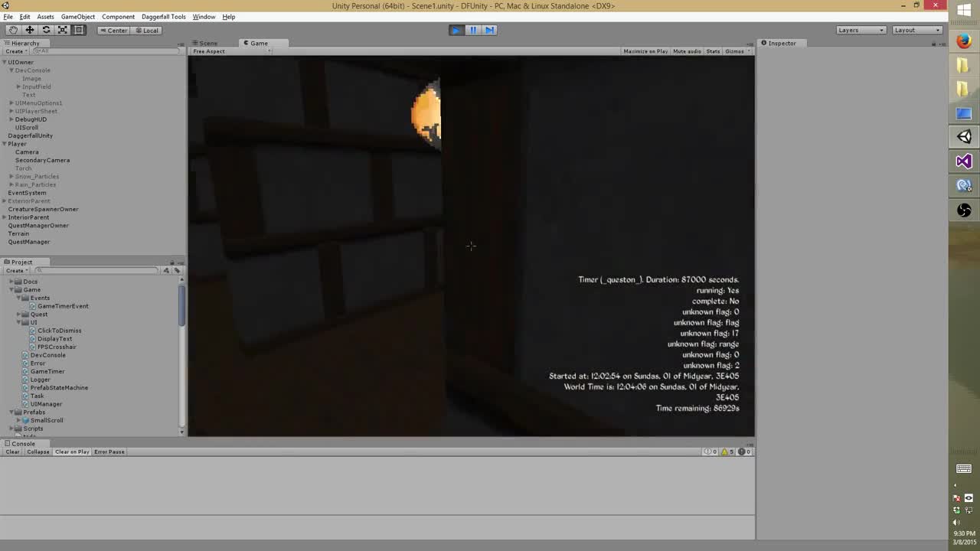Screen dimensions: 980x551
Task: Open the Daggerfall Tools menu
Action: click(163, 17)
